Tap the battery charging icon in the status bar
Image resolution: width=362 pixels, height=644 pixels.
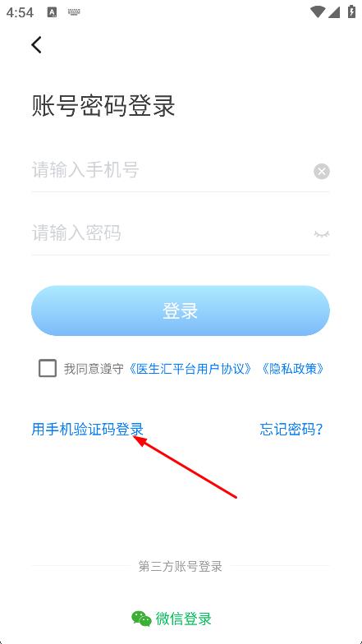(351, 11)
